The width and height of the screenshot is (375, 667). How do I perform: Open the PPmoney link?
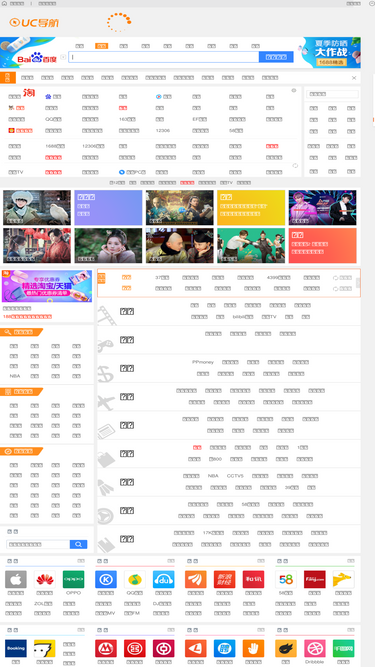tap(203, 362)
